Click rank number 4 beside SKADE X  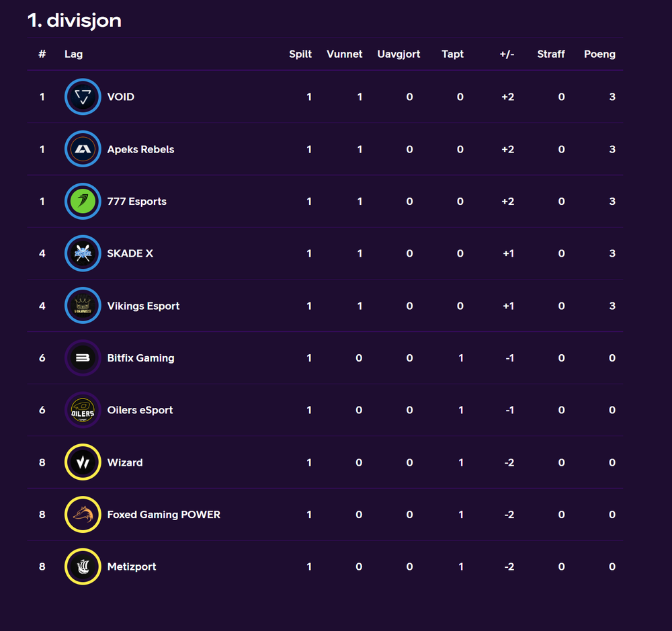pyautogui.click(x=42, y=253)
